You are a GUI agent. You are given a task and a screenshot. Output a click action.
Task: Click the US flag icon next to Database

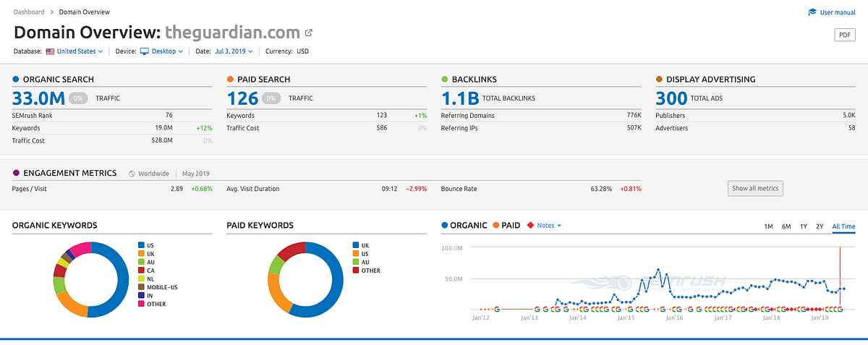pos(50,51)
